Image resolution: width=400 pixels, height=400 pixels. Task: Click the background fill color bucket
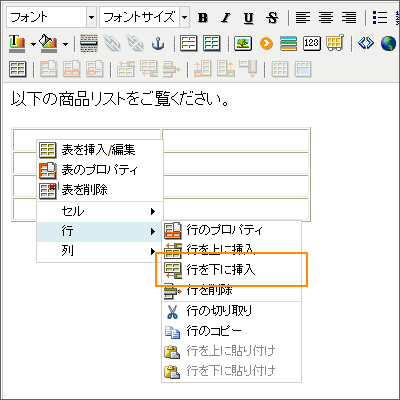click(48, 43)
